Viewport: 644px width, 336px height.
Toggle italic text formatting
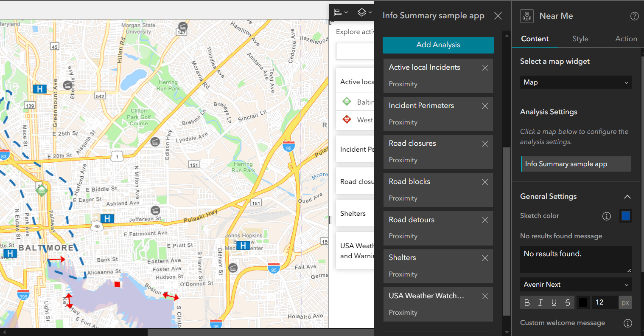point(540,302)
